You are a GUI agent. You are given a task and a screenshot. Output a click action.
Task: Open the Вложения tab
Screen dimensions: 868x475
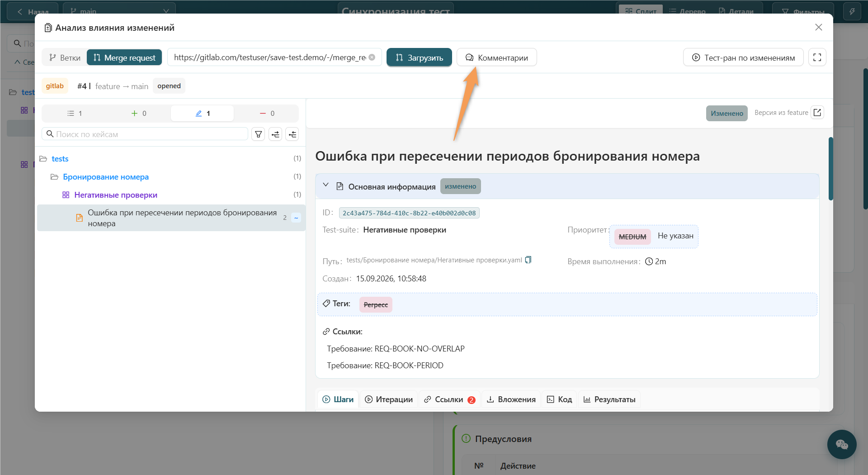tap(511, 399)
